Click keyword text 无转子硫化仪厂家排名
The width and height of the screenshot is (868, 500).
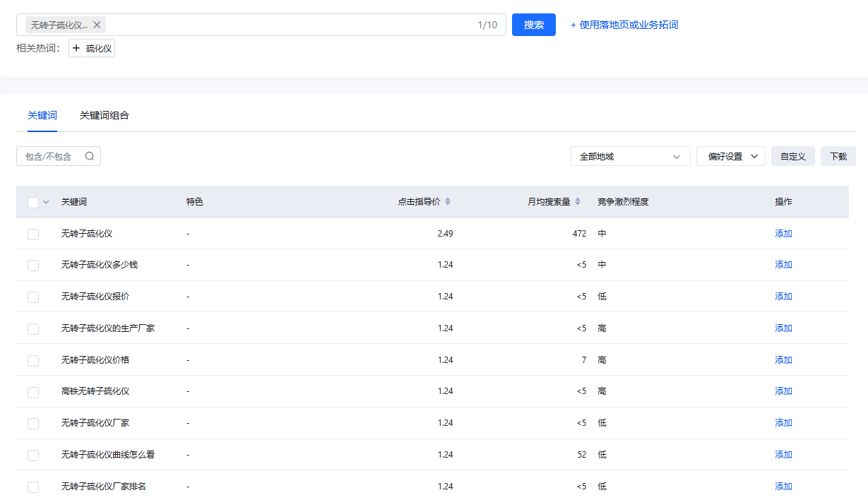104,486
